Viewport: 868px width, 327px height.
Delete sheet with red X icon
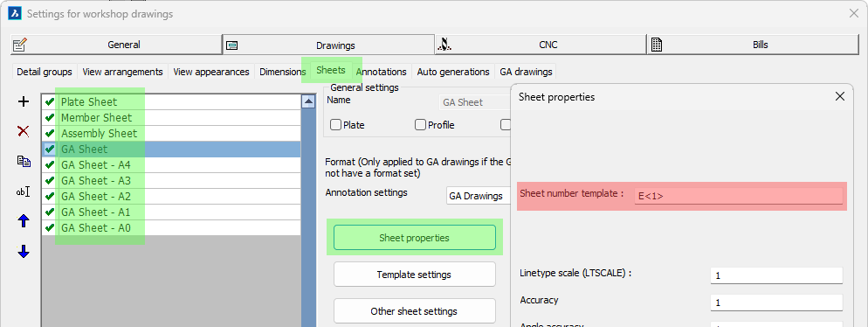coord(24,131)
